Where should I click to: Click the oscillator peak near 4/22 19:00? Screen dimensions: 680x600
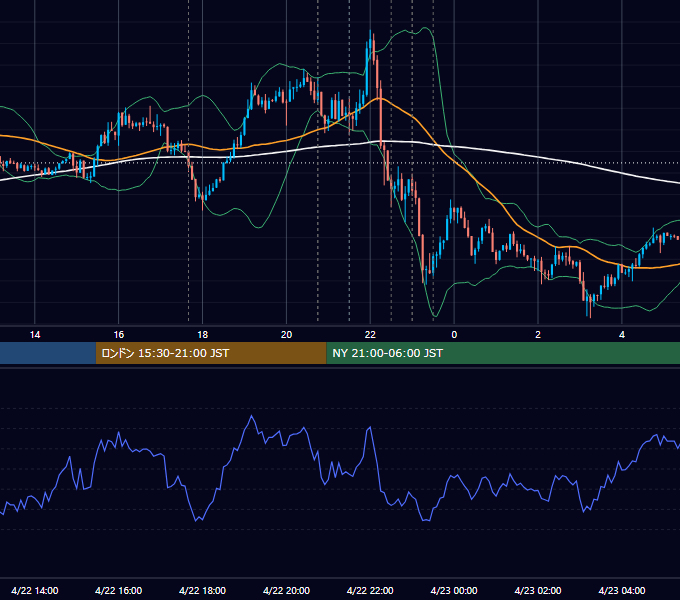point(252,416)
